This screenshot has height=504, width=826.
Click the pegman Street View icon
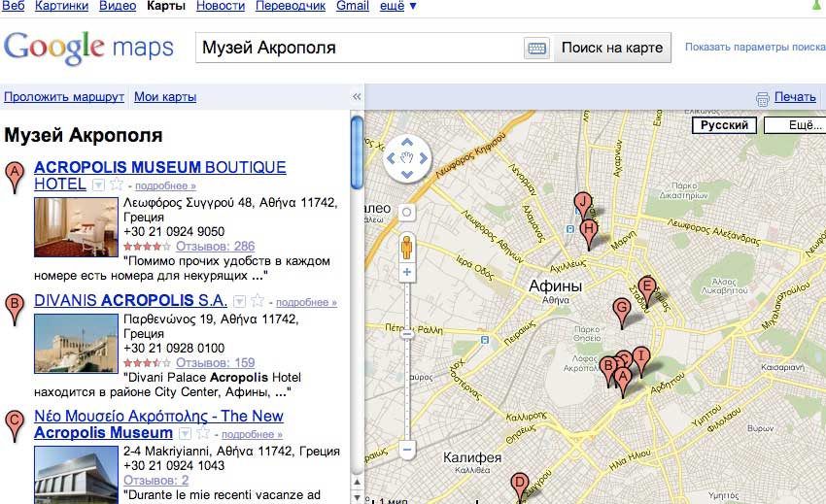coord(407,247)
